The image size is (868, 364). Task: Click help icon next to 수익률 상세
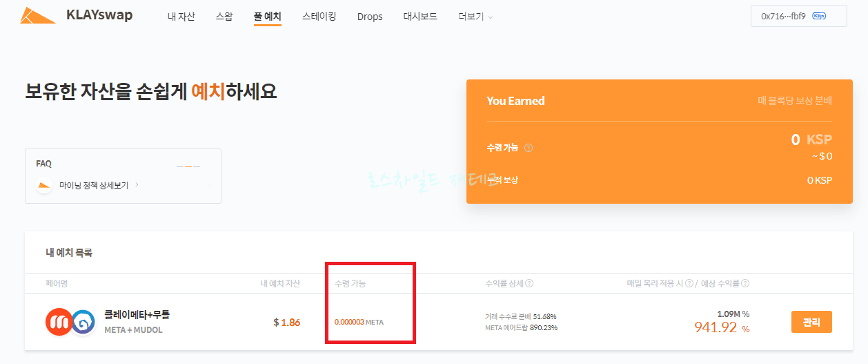[529, 283]
